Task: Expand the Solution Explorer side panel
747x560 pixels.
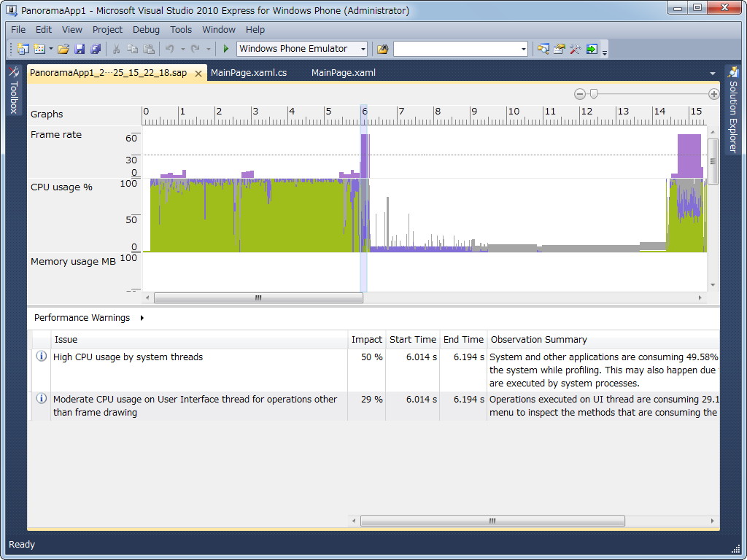Action: pos(732,109)
